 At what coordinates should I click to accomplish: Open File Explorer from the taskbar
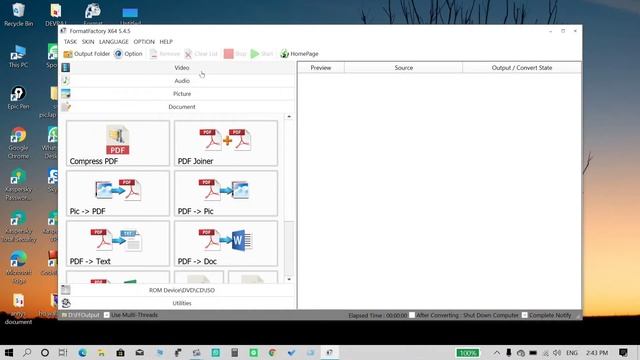coord(101,353)
